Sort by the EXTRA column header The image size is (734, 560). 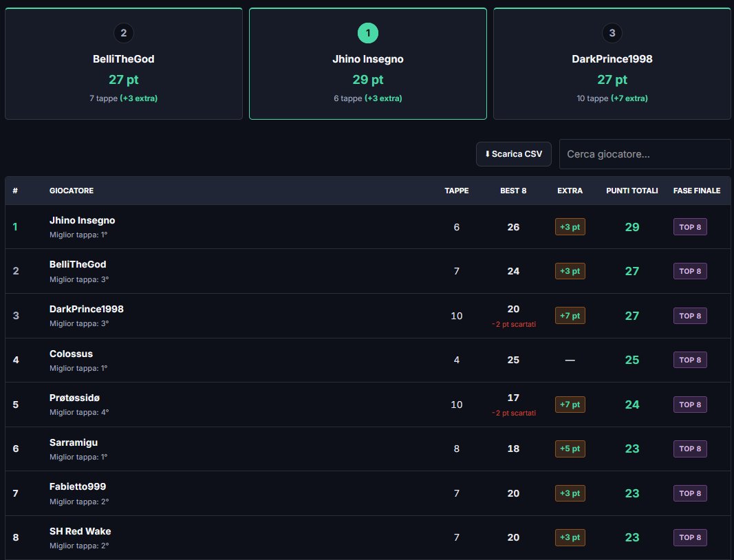pyautogui.click(x=570, y=191)
